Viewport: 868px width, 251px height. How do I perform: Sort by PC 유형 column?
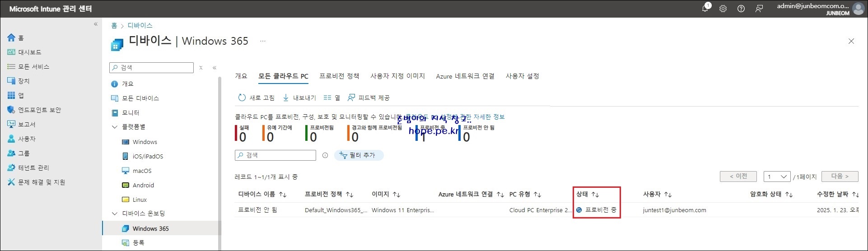tap(525, 195)
